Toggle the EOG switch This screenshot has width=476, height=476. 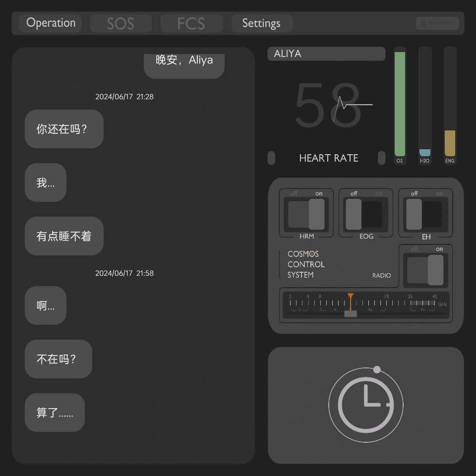pyautogui.click(x=366, y=214)
